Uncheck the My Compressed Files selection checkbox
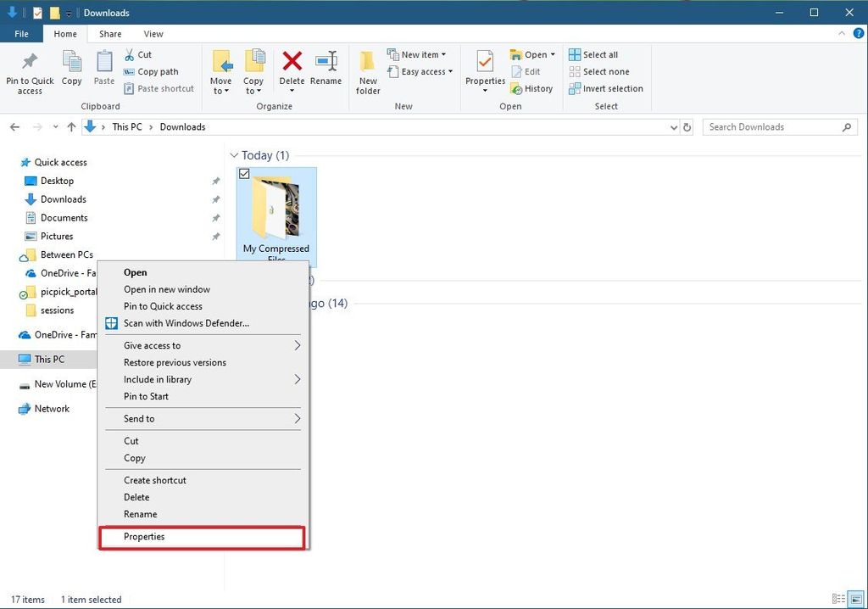 [x=244, y=173]
